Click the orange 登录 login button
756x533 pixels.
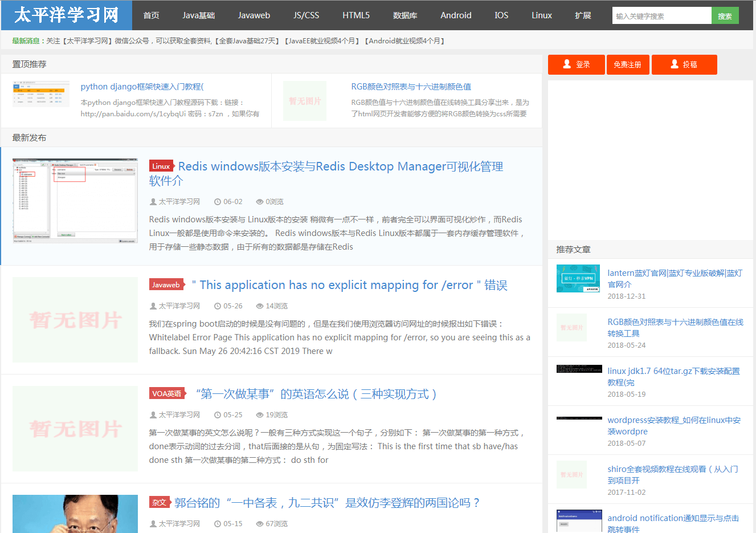click(x=576, y=64)
